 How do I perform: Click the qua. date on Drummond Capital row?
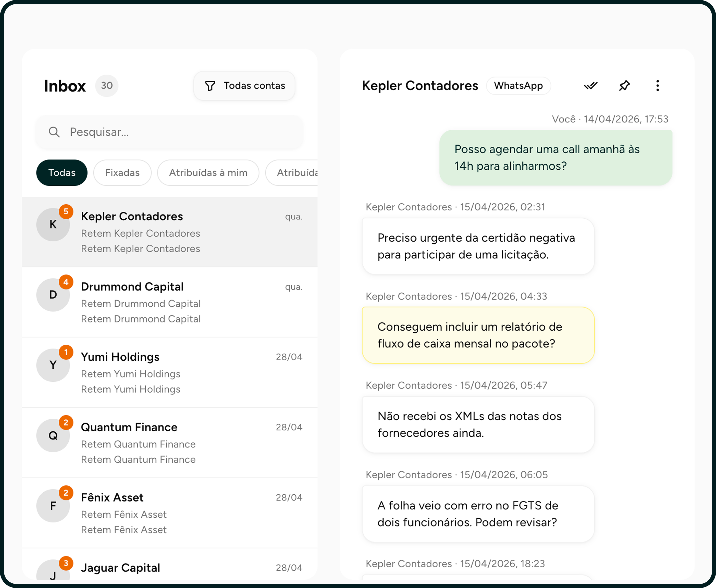[294, 287]
